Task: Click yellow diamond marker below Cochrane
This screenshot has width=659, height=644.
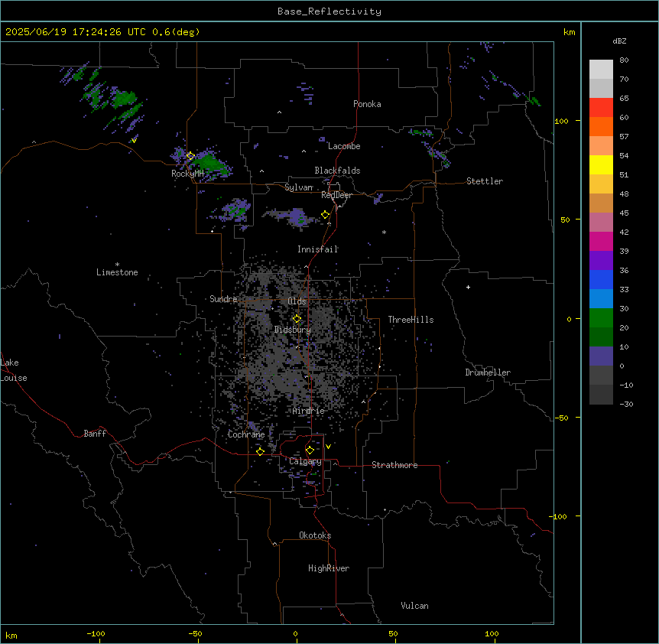Action: [x=260, y=452]
